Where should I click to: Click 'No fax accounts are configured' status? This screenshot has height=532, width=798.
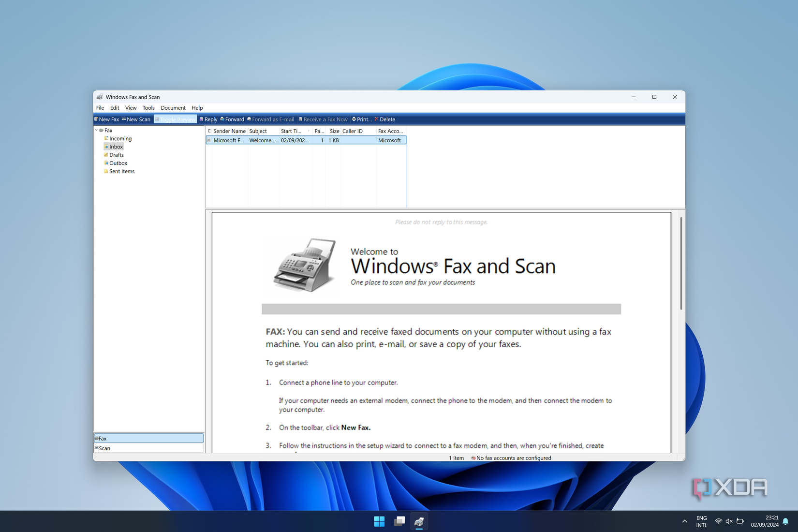point(511,458)
